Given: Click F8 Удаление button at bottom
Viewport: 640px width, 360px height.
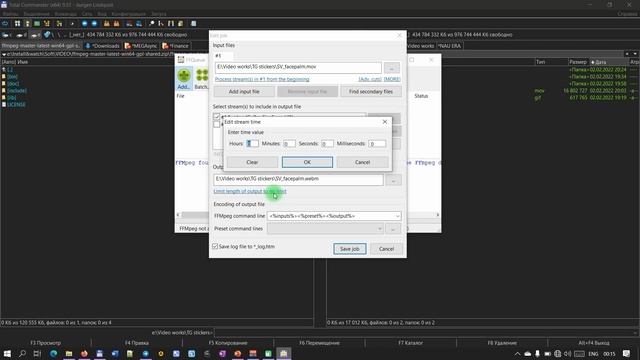Looking at the screenshot, I should 502,343.
